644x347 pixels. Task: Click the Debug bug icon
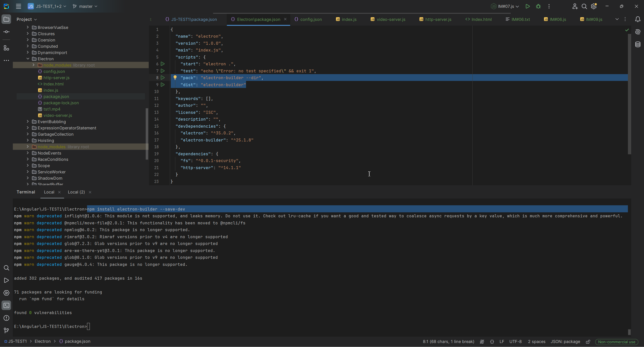[x=538, y=7]
